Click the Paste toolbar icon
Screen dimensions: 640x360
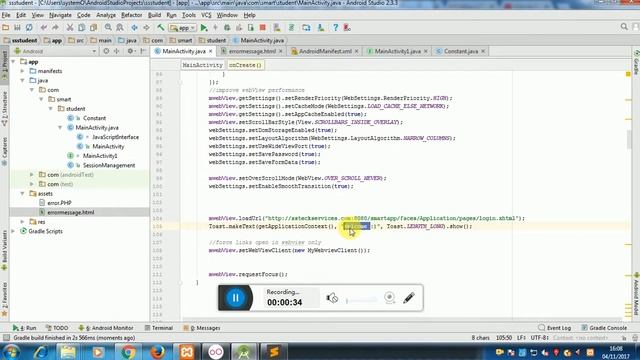pos(93,28)
